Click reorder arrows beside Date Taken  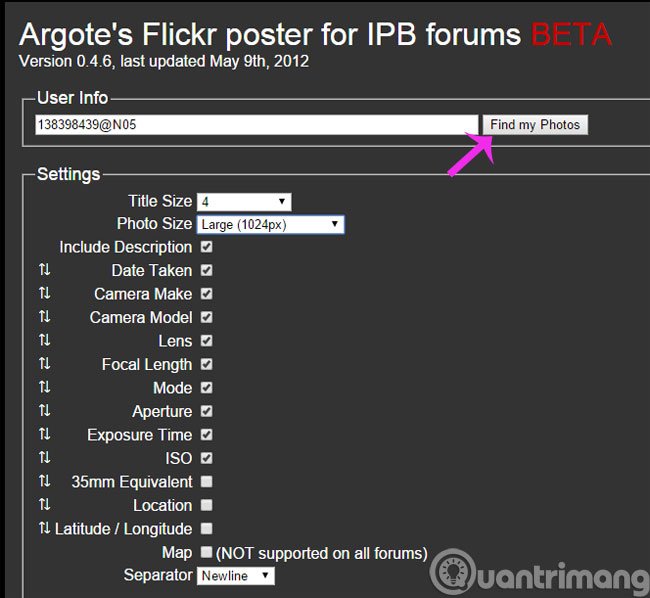tap(44, 270)
